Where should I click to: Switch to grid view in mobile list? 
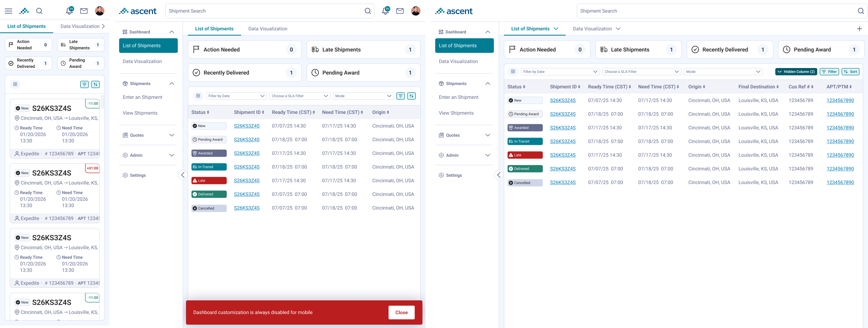[15, 84]
